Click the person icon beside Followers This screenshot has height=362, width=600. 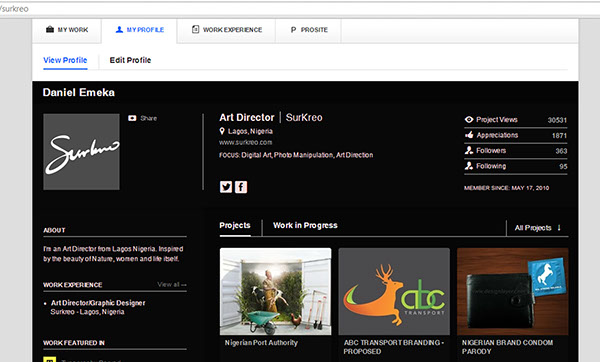469,150
